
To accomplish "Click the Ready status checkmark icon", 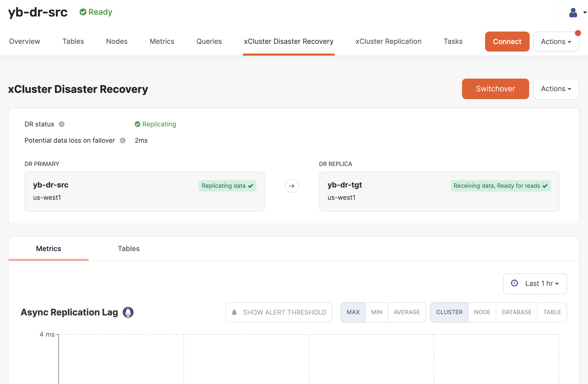I will [83, 12].
